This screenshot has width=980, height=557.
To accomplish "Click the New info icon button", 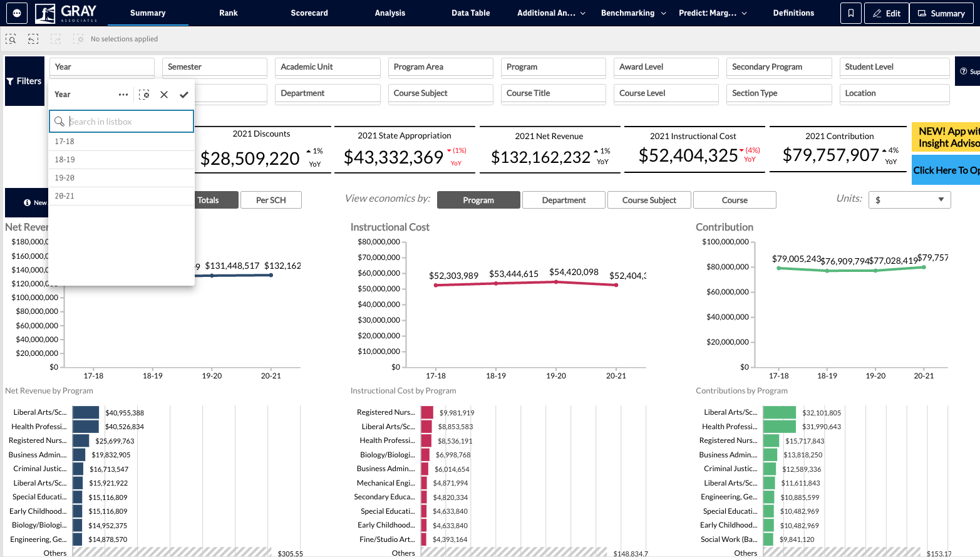I will [x=27, y=202].
